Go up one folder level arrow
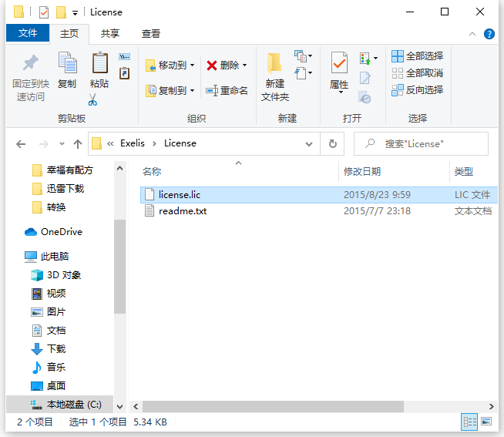504x437 pixels. point(78,144)
